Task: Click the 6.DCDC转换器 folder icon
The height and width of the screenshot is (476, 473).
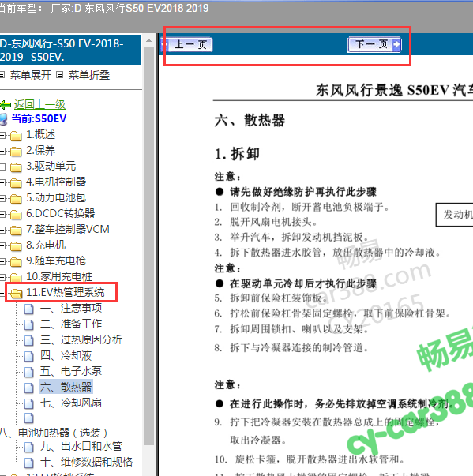Action: pos(16,215)
